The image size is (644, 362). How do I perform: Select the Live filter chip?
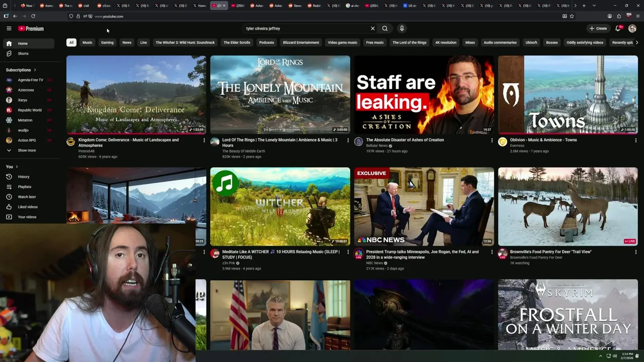point(143,42)
